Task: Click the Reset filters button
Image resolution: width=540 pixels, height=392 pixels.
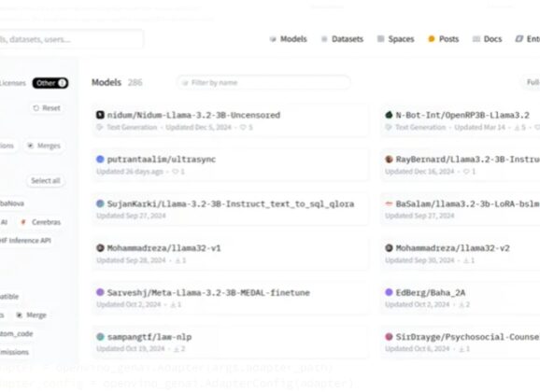Action: coord(47,108)
